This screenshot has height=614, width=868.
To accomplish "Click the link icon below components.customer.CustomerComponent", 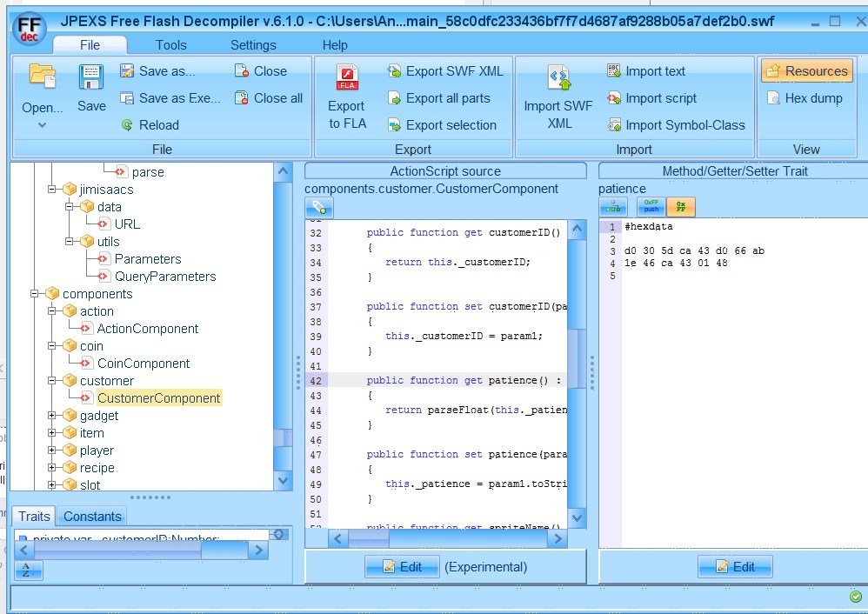I will point(319,208).
